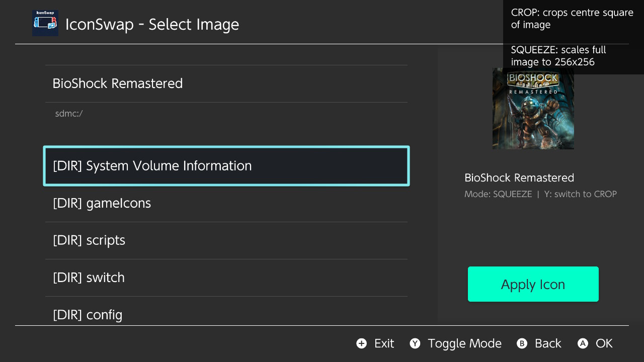644x362 pixels.
Task: Click the Y button glyph icon
Action: [x=415, y=343]
